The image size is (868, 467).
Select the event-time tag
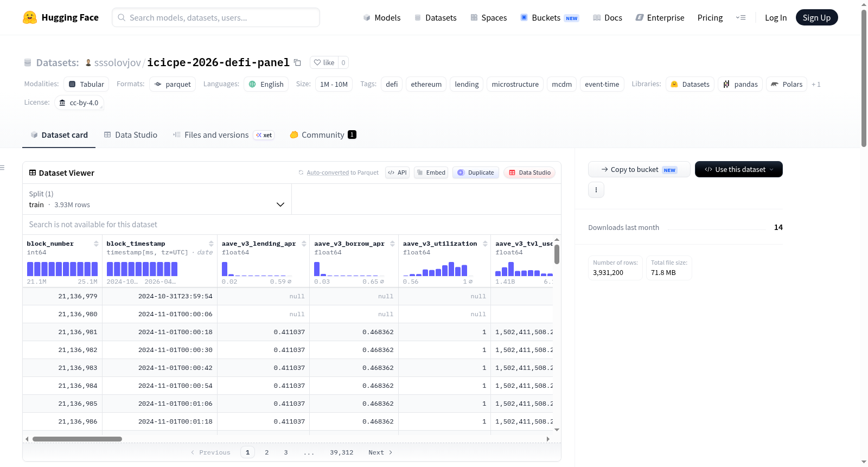click(602, 84)
